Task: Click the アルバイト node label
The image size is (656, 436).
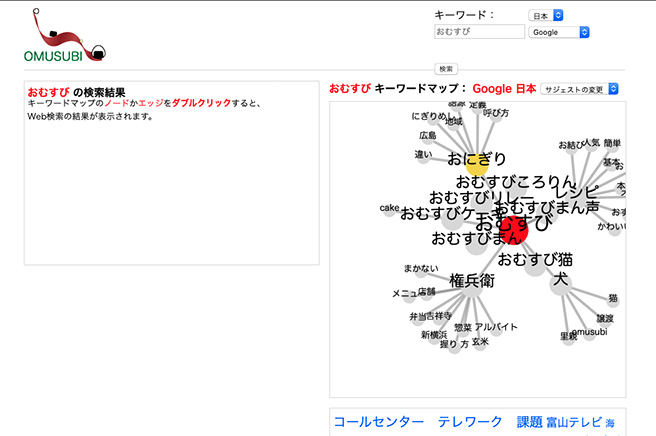Action: (x=496, y=327)
